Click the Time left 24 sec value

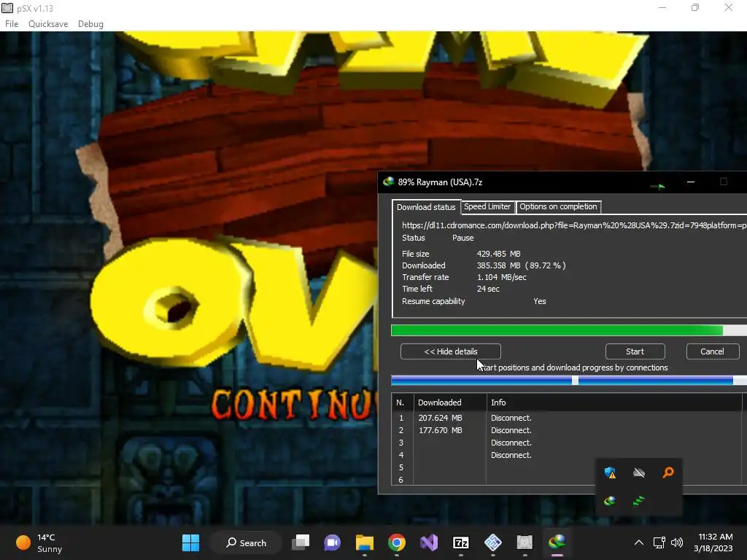point(488,289)
